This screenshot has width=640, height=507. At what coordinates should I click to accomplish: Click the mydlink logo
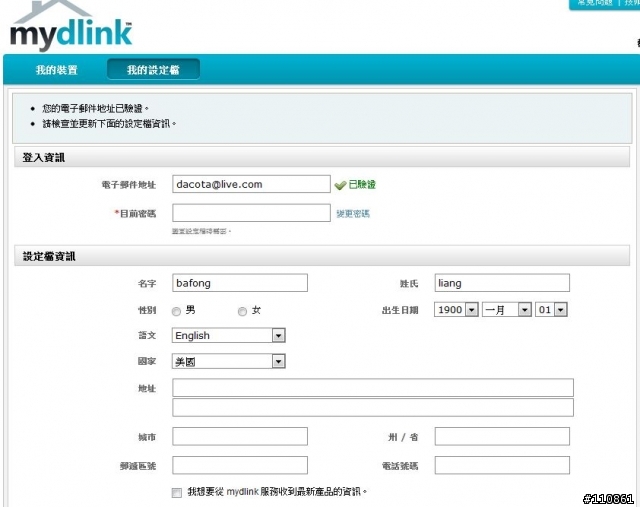[71, 27]
